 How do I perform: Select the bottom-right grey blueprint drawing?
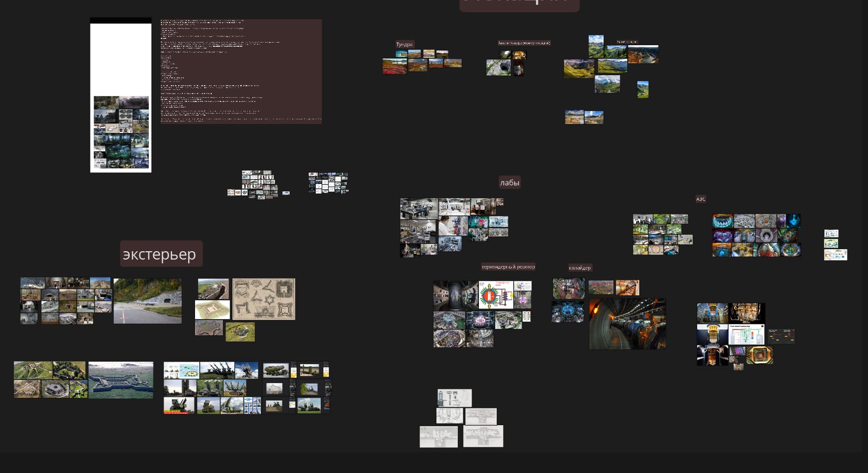point(483,436)
